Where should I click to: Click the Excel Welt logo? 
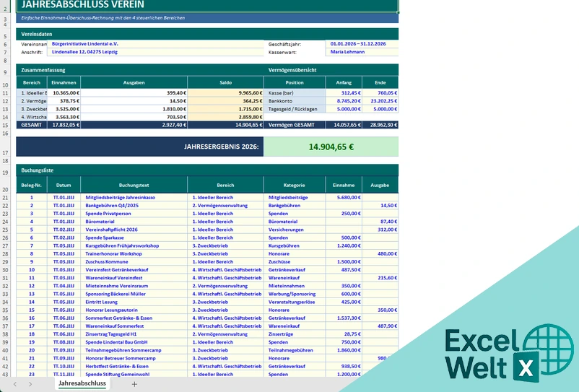510,353
